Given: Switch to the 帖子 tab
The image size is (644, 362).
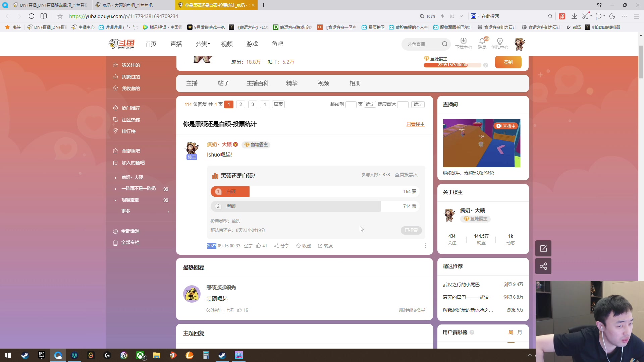Looking at the screenshot, I should click(x=223, y=83).
